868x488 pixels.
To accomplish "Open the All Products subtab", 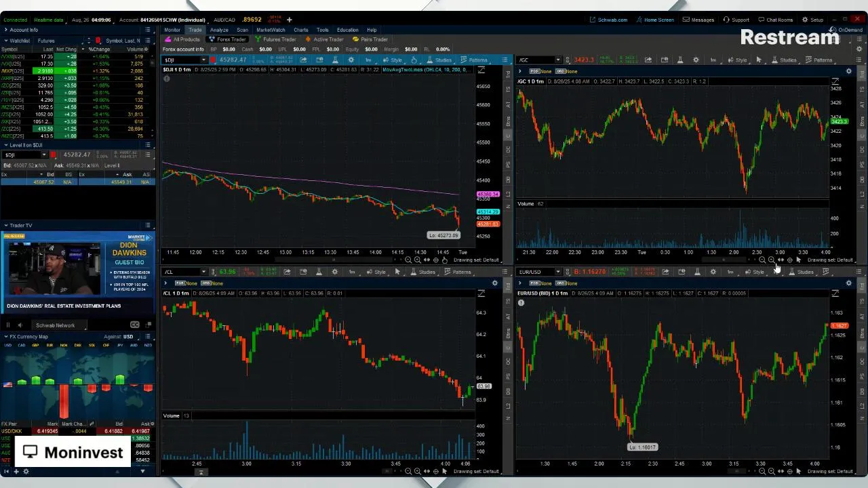I will pyautogui.click(x=182, y=39).
